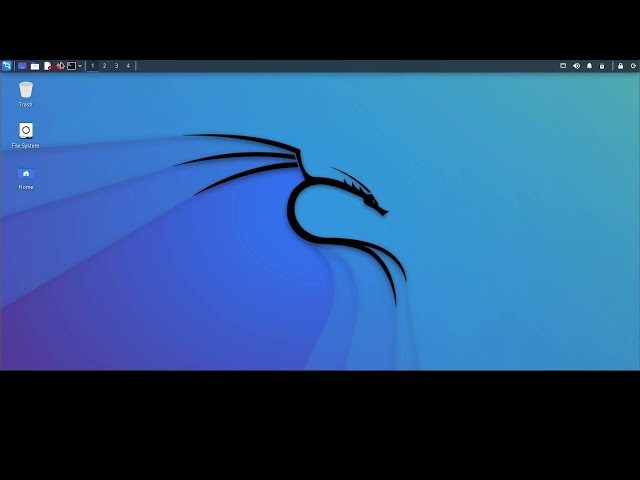Switch to workspace 2
640x480 pixels.
(x=104, y=66)
